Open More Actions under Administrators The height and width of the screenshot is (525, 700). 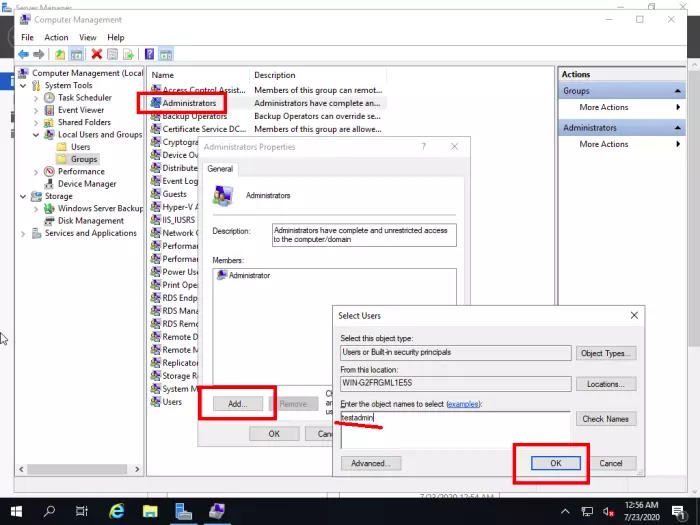(x=604, y=144)
